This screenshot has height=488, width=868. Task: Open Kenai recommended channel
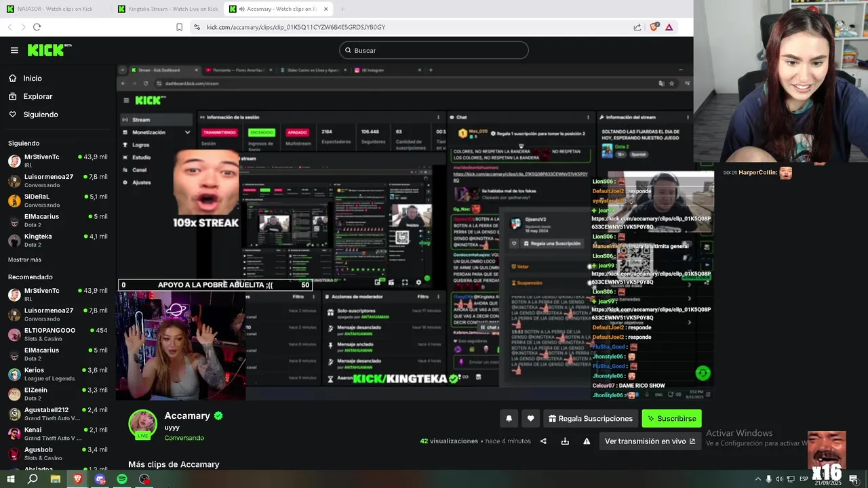pos(58,433)
